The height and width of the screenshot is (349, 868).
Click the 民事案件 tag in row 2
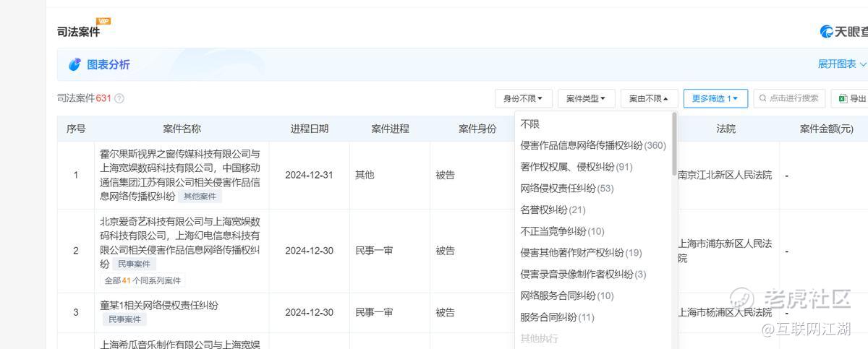click(134, 264)
